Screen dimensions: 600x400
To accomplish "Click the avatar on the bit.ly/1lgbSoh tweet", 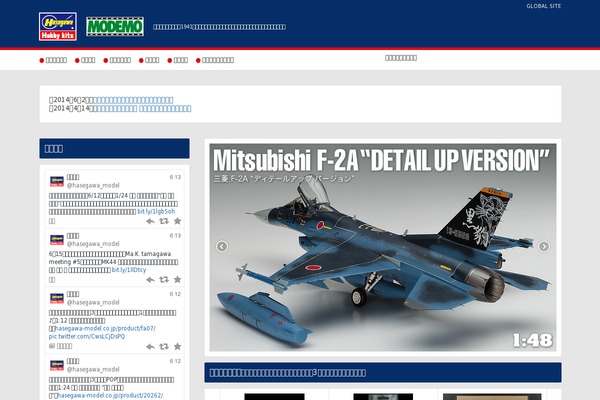I will click(x=57, y=181).
